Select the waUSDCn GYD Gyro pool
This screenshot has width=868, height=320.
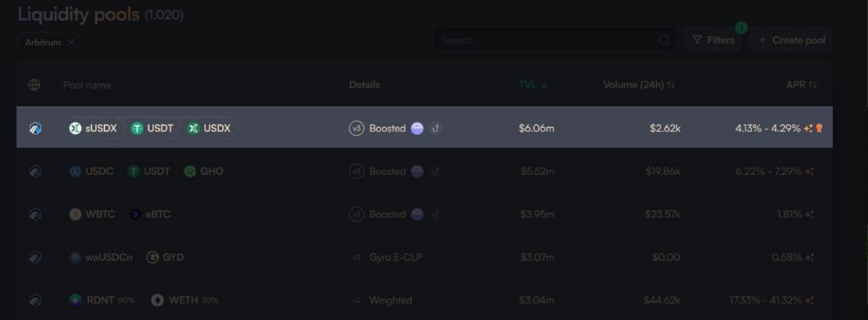pyautogui.click(x=425, y=257)
